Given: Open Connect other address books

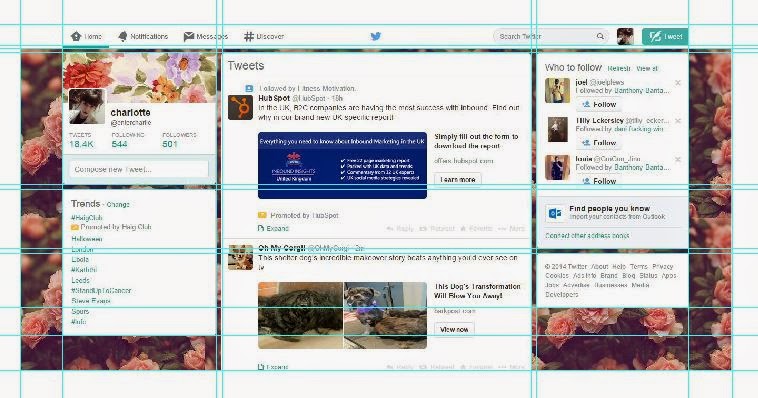Looking at the screenshot, I should coord(587,236).
